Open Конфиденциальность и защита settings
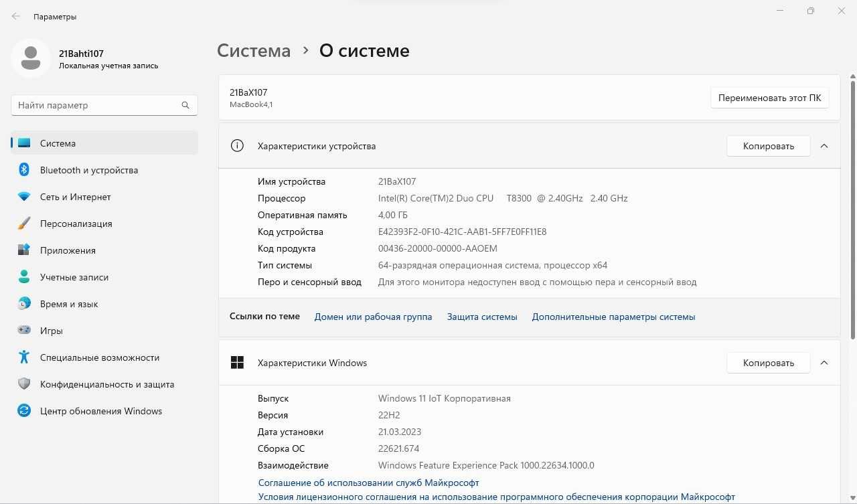 pyautogui.click(x=104, y=384)
